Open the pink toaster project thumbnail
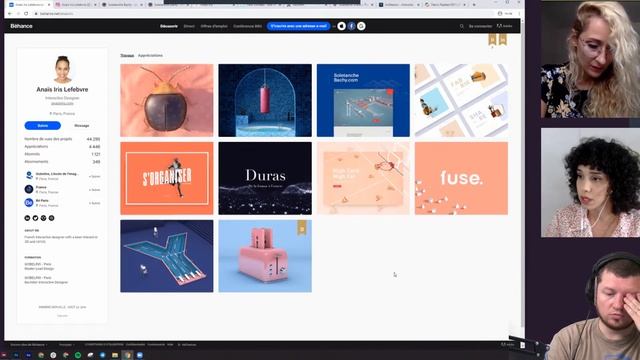Viewport: 640px width, 360px height. 265,256
